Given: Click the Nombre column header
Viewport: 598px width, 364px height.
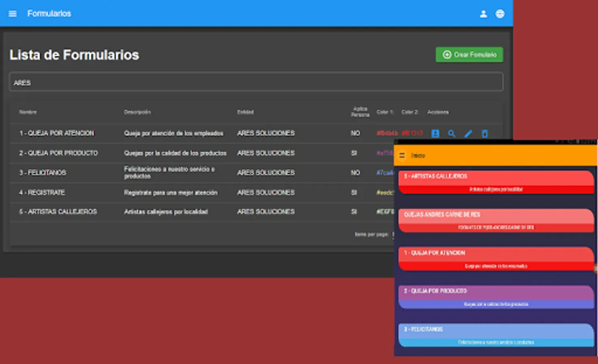Looking at the screenshot, I should click(x=28, y=112).
